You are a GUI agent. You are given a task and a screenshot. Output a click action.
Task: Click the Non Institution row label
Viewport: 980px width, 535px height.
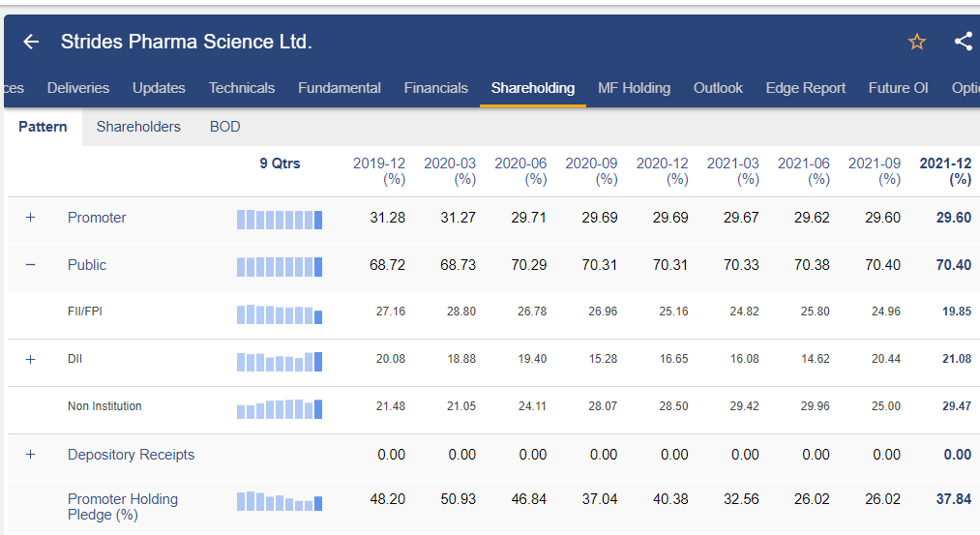tap(104, 406)
